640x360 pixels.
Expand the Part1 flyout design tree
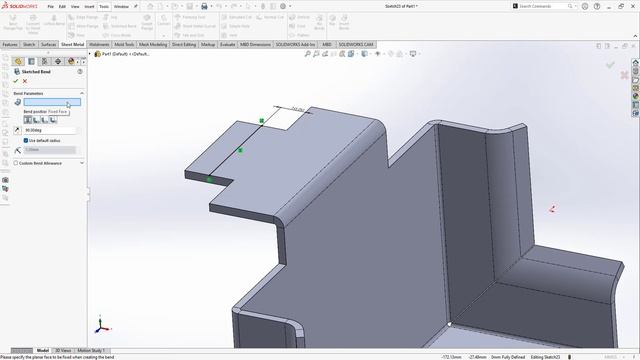tap(90, 54)
